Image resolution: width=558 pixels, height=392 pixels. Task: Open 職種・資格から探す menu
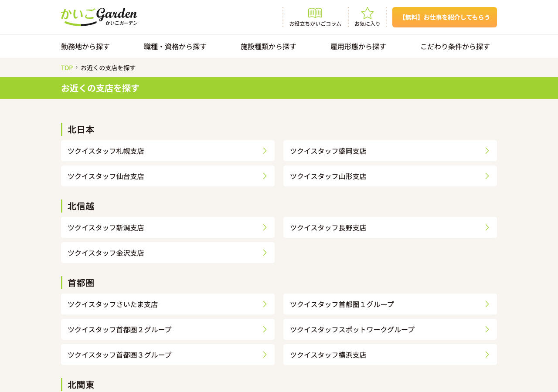(x=175, y=46)
